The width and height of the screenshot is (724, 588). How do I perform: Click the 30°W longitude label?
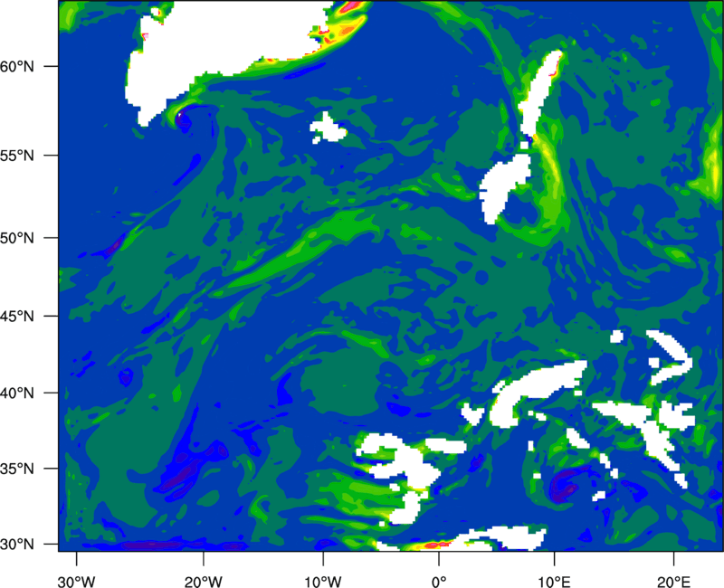tap(76, 582)
